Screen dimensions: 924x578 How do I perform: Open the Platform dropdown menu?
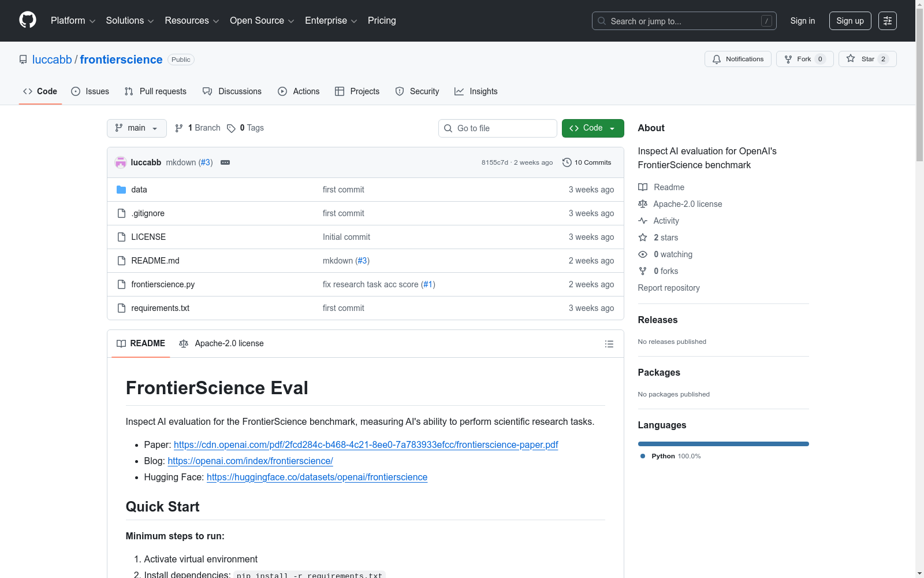[x=73, y=21]
